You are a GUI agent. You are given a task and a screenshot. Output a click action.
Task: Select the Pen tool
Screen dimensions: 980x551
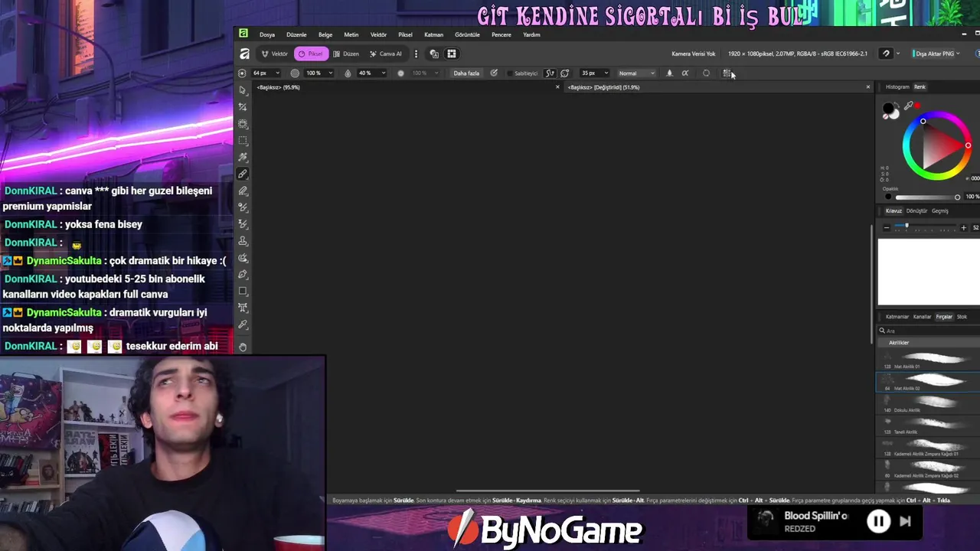[243, 274]
